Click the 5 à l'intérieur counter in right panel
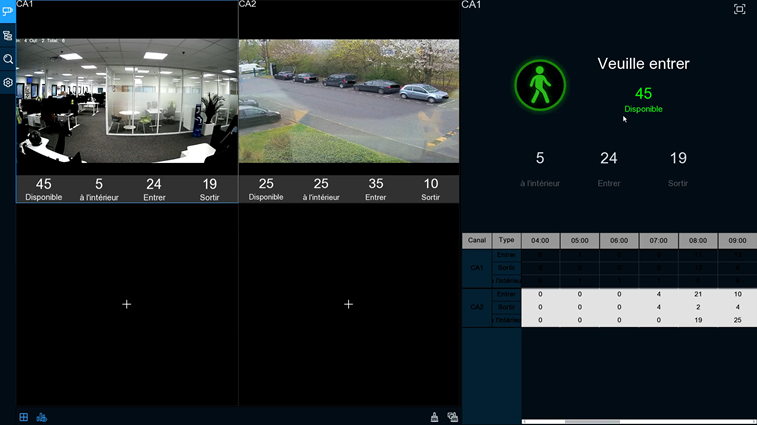This screenshot has width=757, height=425. 540,169
